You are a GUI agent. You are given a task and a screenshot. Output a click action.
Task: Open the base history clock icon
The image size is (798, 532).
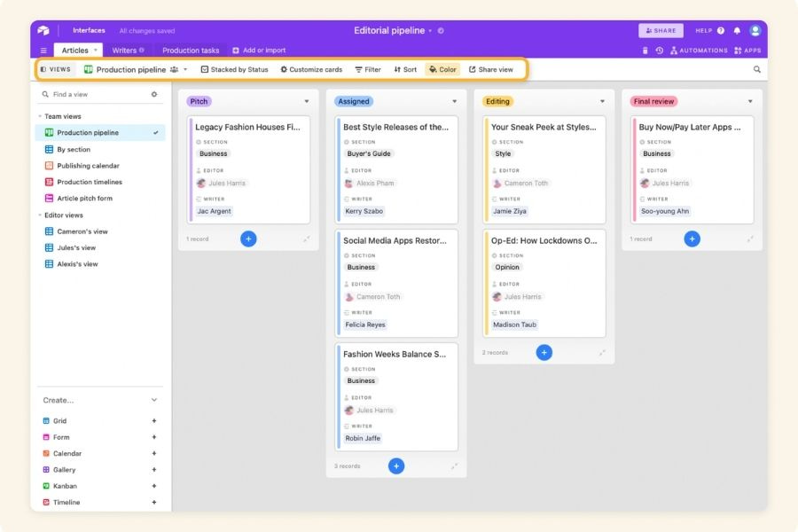pos(659,51)
